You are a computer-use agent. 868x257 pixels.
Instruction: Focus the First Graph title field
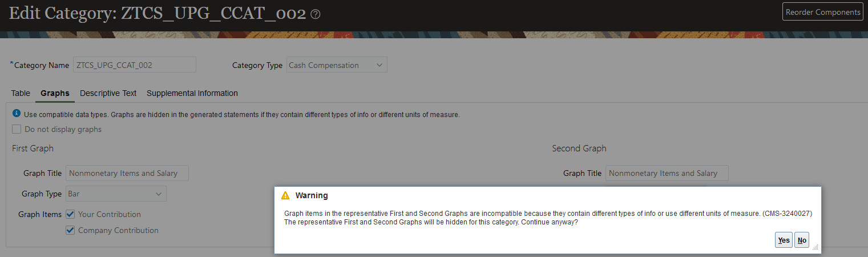click(127, 173)
